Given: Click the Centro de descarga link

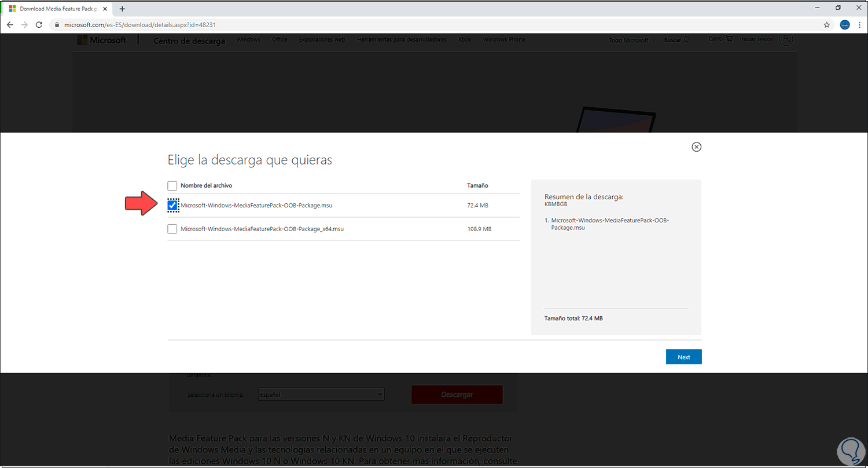Looking at the screenshot, I should coord(189,41).
